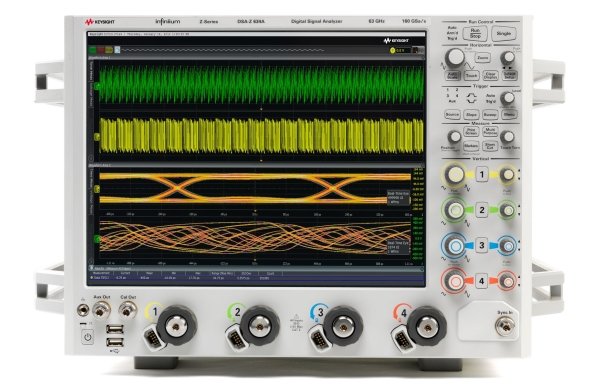Open the trigger Menu key
Viewport: 600px width, 390px height.
509,114
